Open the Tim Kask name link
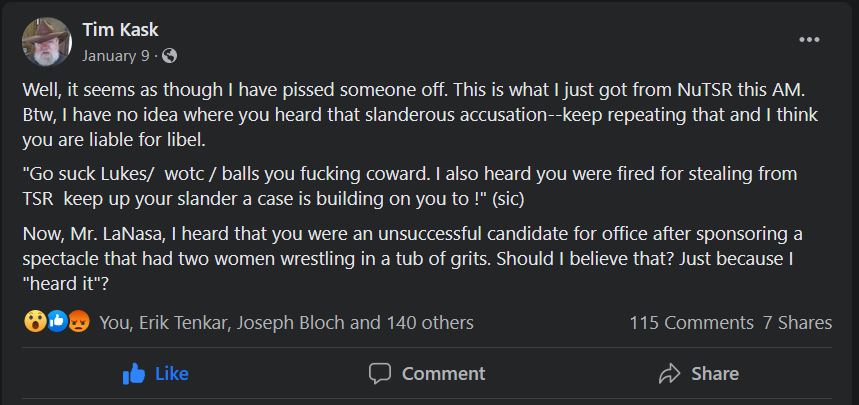Viewport: 859px width, 405px height. pyautogui.click(x=118, y=31)
